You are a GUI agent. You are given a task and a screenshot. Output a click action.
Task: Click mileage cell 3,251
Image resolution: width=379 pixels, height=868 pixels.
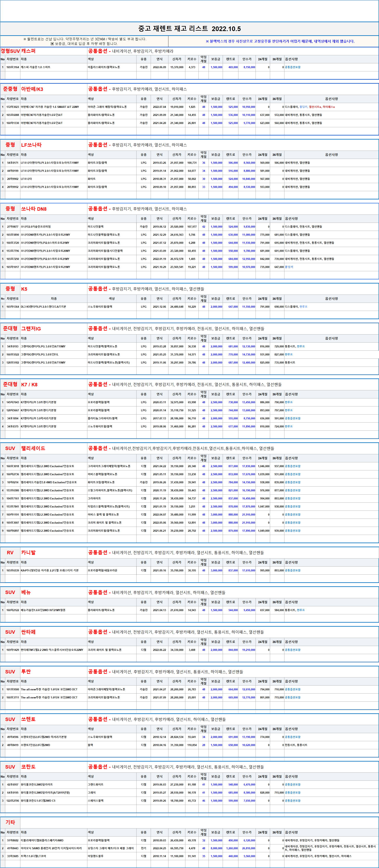[192, 507]
